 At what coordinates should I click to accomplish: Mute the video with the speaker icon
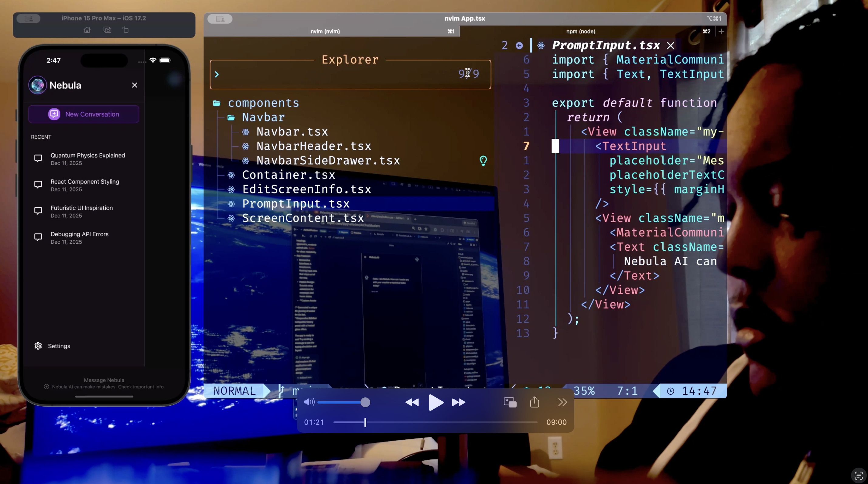[x=309, y=402]
